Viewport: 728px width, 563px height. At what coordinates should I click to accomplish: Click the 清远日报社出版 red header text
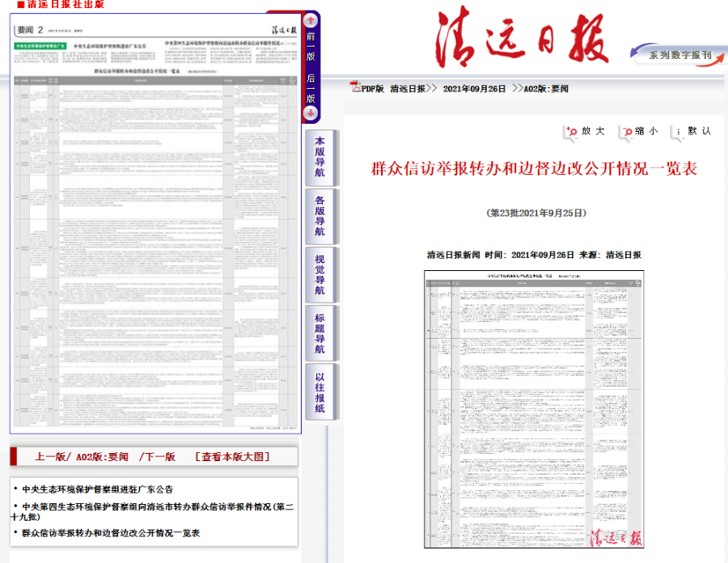[x=61, y=4]
